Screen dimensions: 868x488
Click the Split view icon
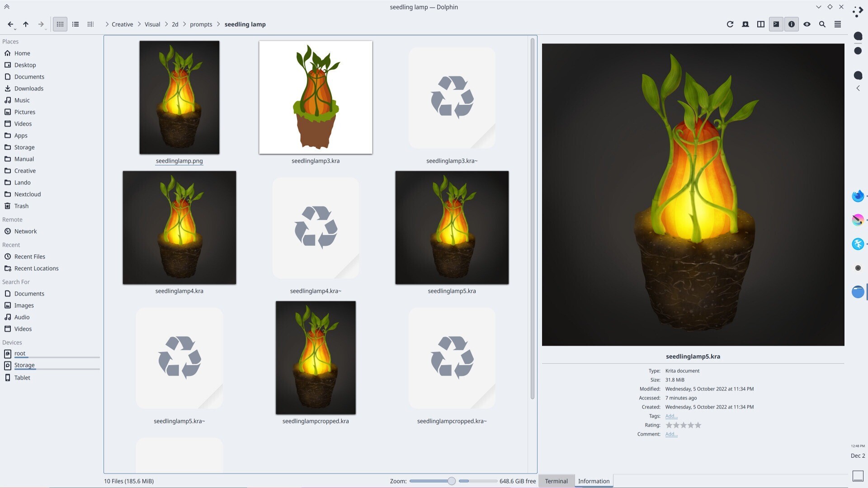(760, 24)
